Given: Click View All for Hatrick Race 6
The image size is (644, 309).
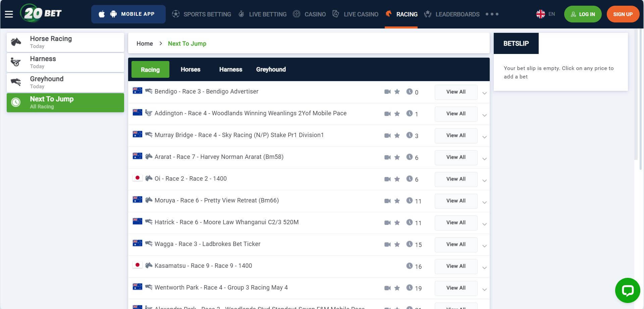Looking at the screenshot, I should point(456,223).
